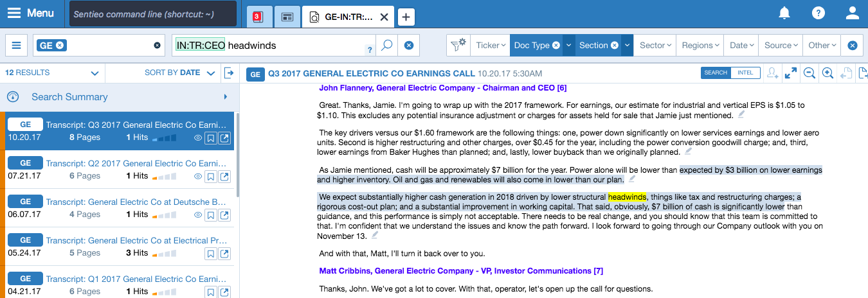Expand the 12 Results dropdown
868x298 pixels.
95,73
